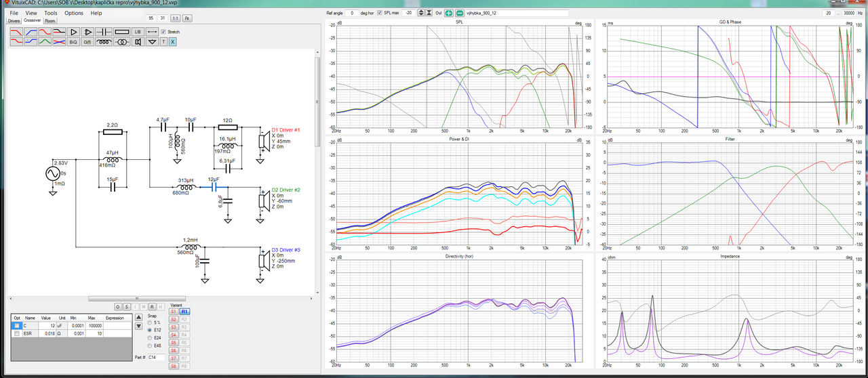Select the blue high-pass filter icon in top row
This screenshot has height=378, width=868.
click(31, 32)
